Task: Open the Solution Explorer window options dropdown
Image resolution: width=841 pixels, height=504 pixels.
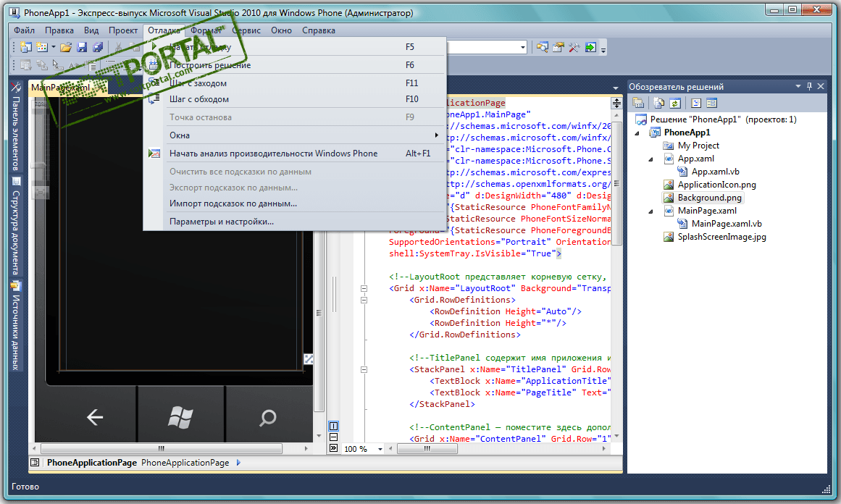Action: click(x=798, y=86)
